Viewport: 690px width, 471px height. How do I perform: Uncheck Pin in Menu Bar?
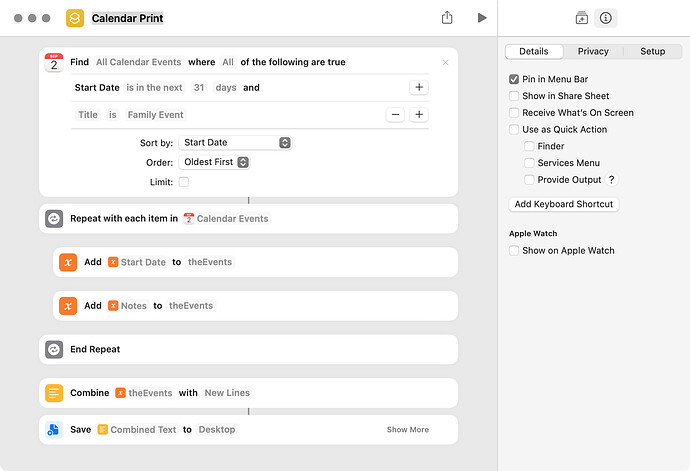point(514,79)
